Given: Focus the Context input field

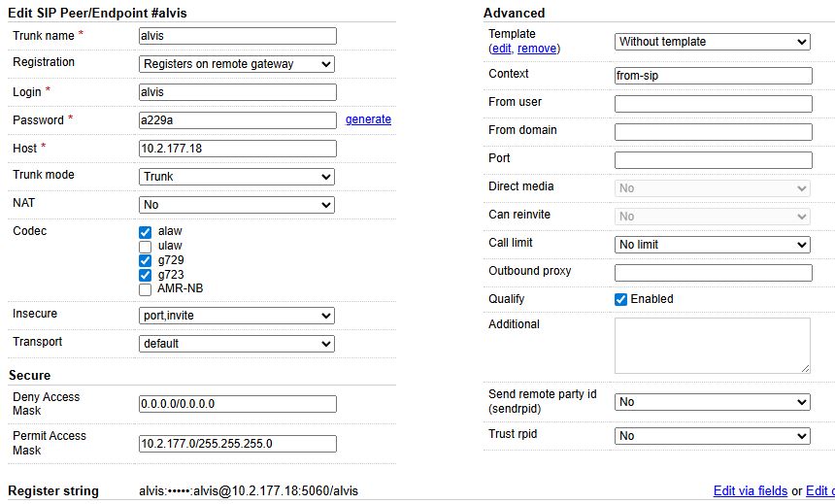Looking at the screenshot, I should click(713, 75).
